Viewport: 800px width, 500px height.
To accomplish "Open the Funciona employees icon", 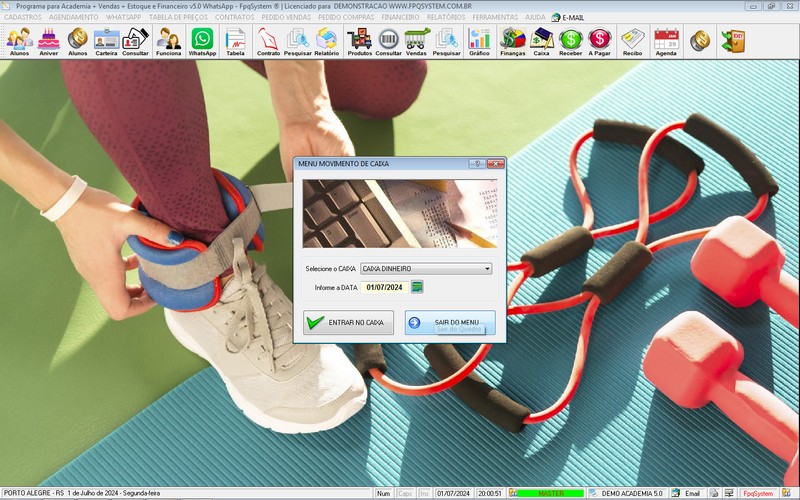I will [169, 42].
